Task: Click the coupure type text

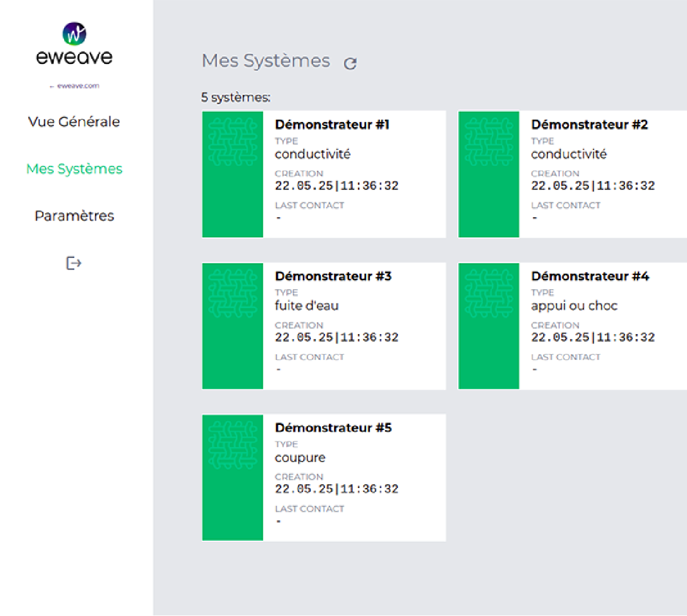Action: click(300, 457)
